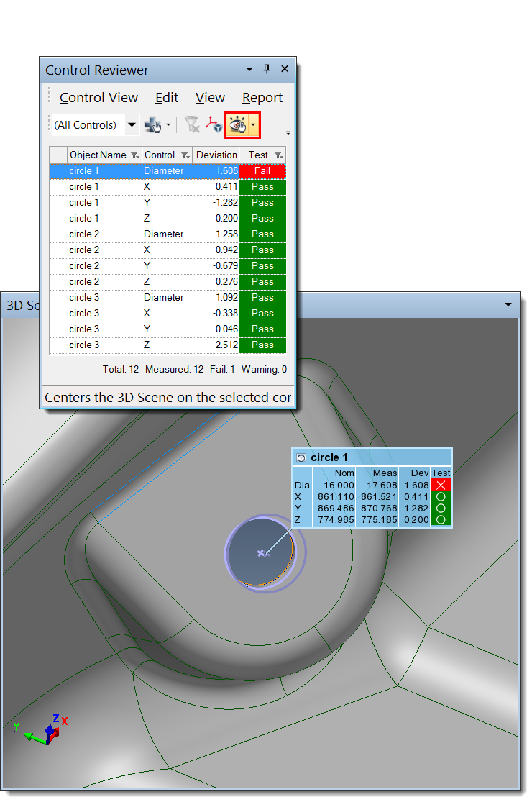Open the toolbar overflow options arrow
This screenshot has width=532, height=802.
(288, 133)
